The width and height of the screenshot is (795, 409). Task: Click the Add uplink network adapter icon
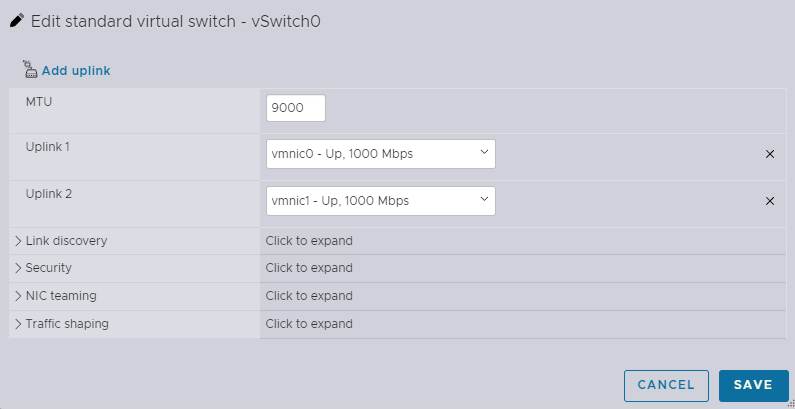coord(29,70)
